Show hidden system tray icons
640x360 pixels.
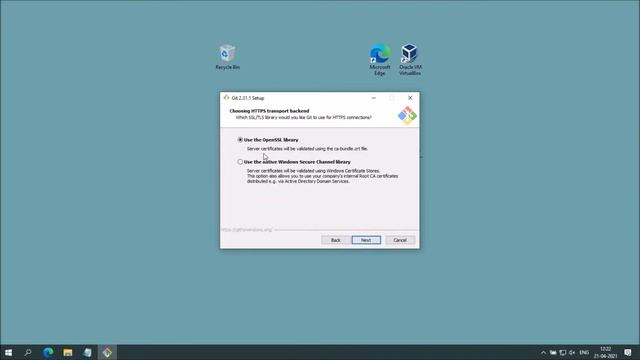click(x=543, y=353)
